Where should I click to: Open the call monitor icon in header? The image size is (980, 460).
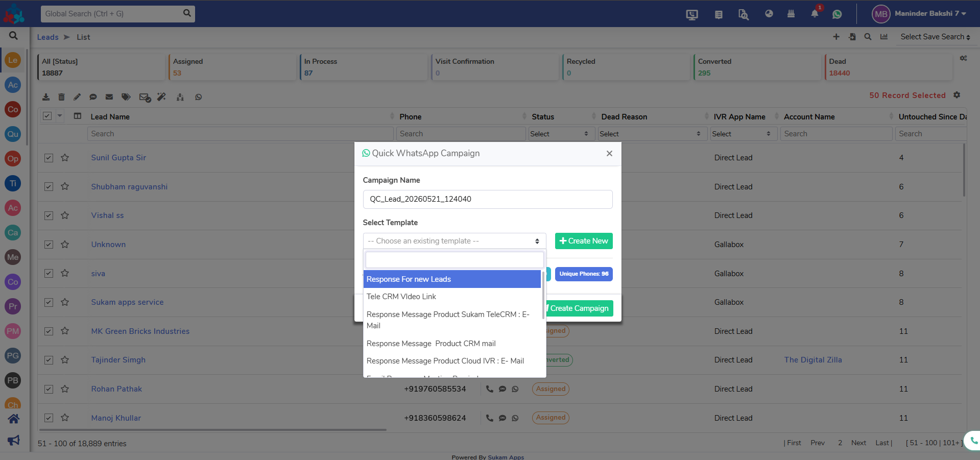(692, 14)
